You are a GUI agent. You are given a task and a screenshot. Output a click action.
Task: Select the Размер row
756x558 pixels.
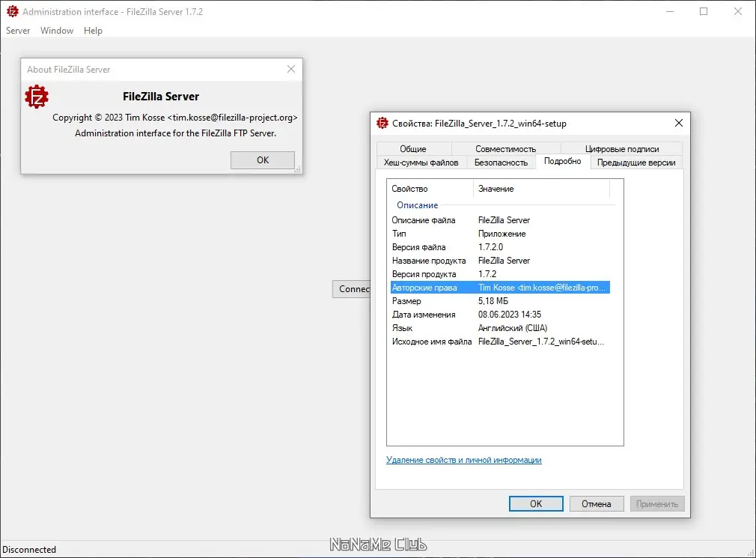pos(501,301)
